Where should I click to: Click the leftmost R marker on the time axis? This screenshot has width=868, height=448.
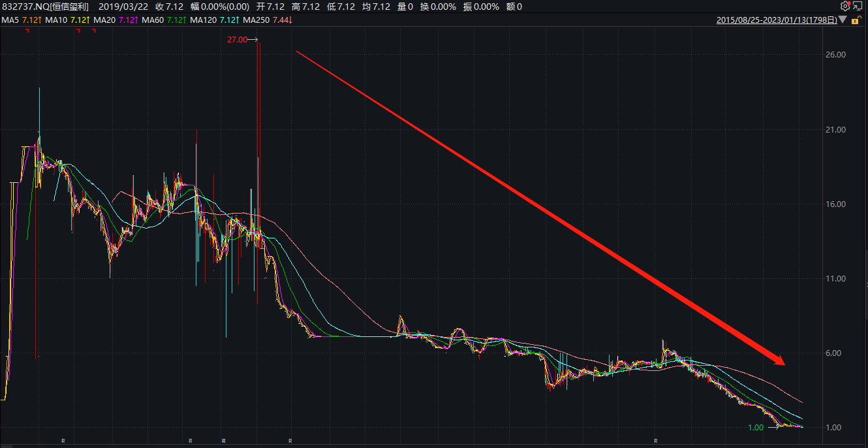[63, 441]
